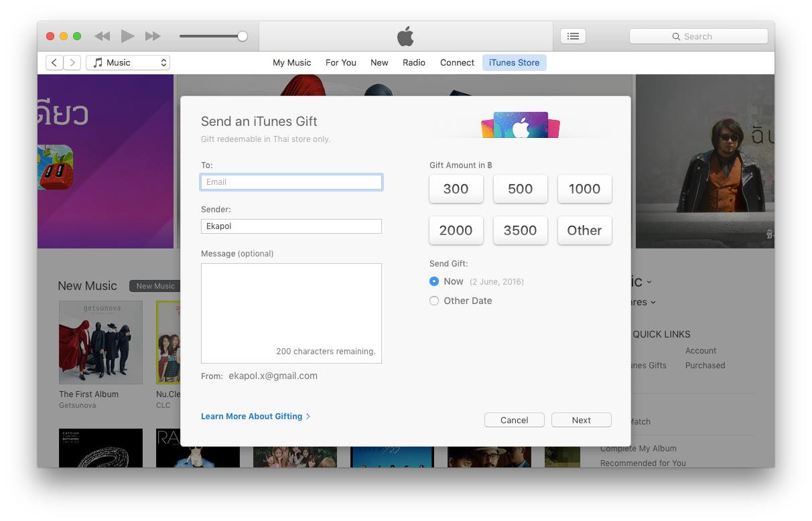
Task: Open the list view icon button
Action: point(573,36)
